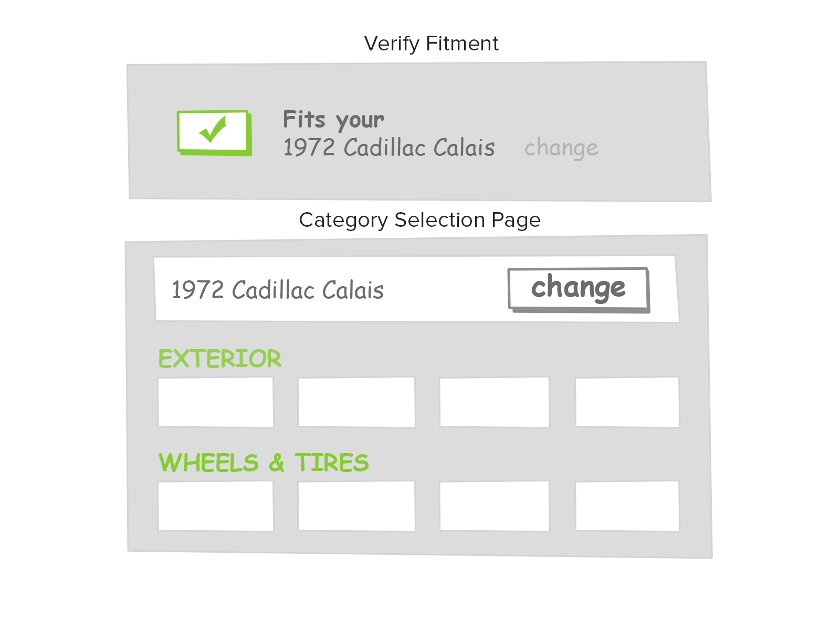Click the Verify Fitment title

coord(431,44)
